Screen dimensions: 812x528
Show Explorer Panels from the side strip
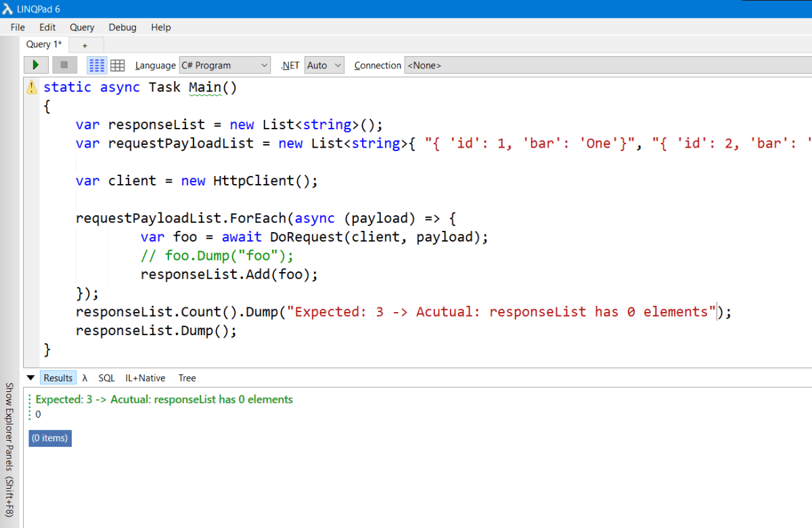pyautogui.click(x=9, y=449)
